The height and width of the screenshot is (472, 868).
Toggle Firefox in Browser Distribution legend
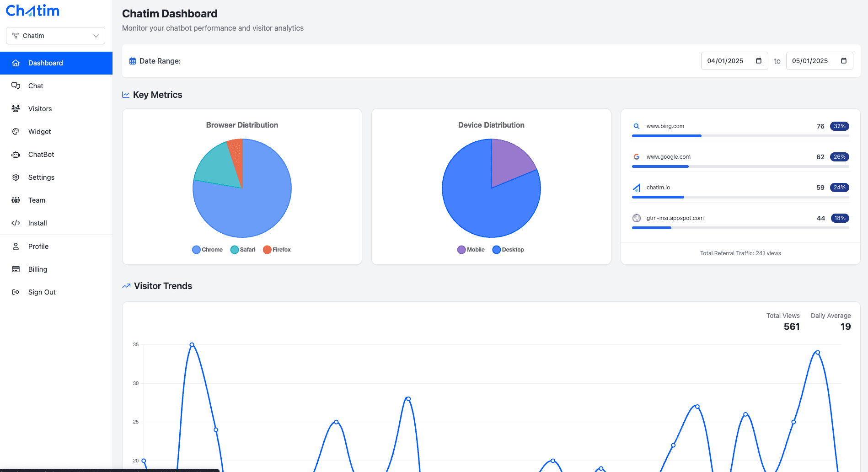(x=277, y=249)
